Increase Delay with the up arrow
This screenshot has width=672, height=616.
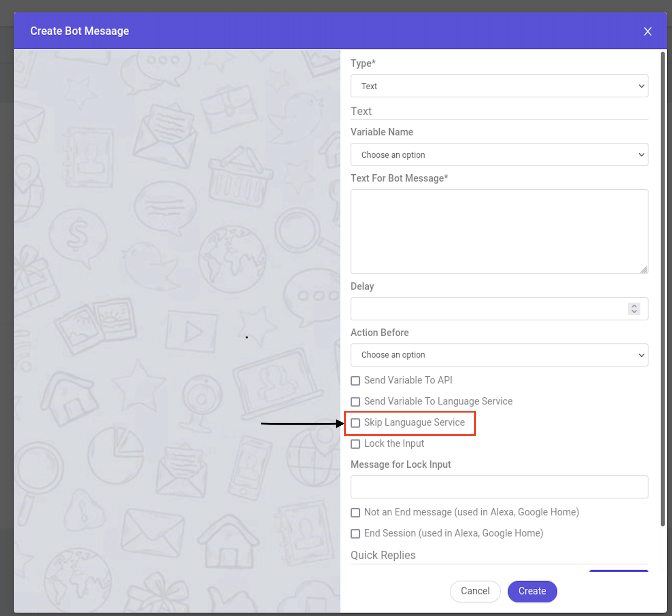[x=634, y=306]
